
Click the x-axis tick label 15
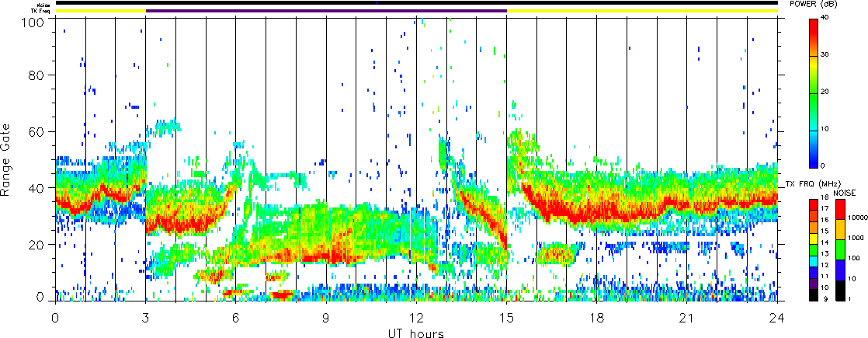[x=506, y=318]
